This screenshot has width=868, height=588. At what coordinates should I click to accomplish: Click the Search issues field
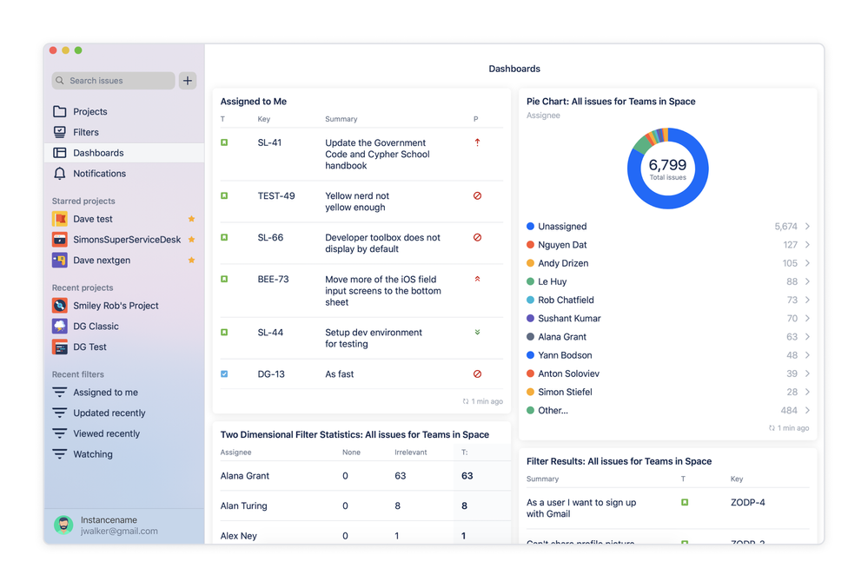(x=109, y=80)
